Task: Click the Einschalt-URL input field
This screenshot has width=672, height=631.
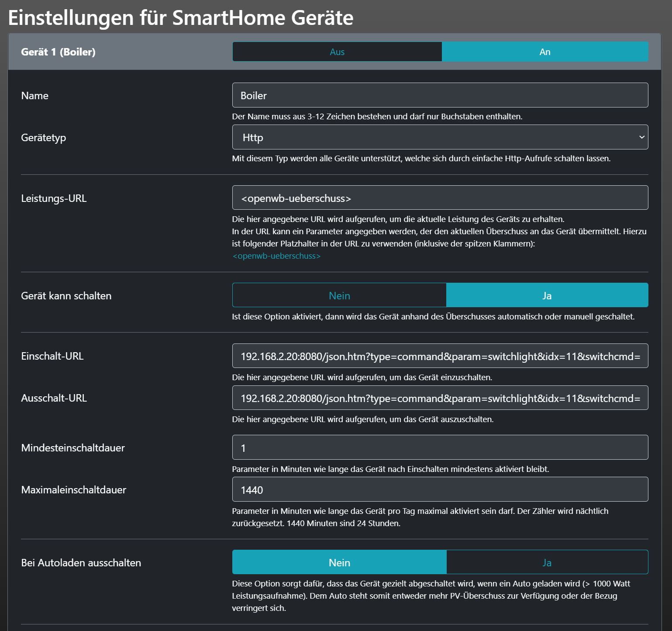Action: pyautogui.click(x=440, y=356)
